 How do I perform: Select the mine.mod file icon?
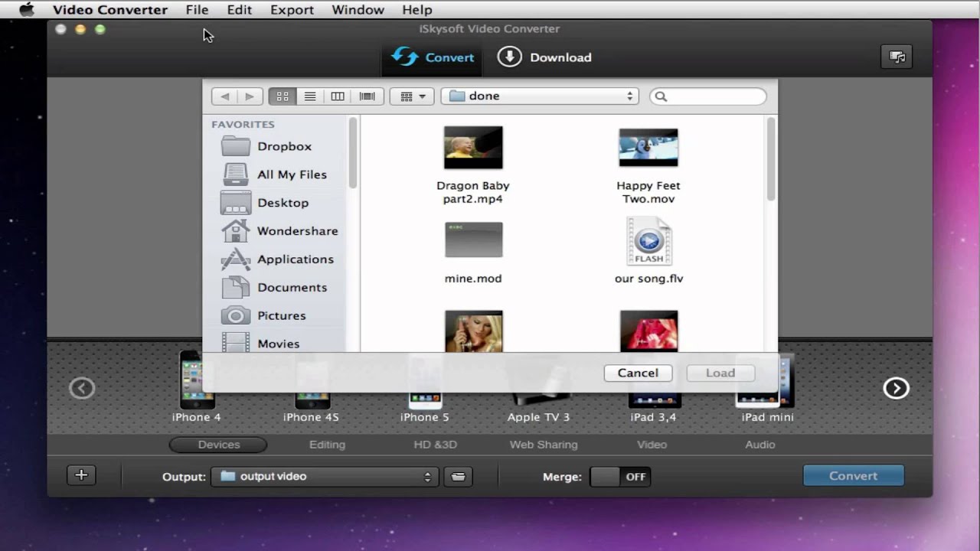[473, 240]
